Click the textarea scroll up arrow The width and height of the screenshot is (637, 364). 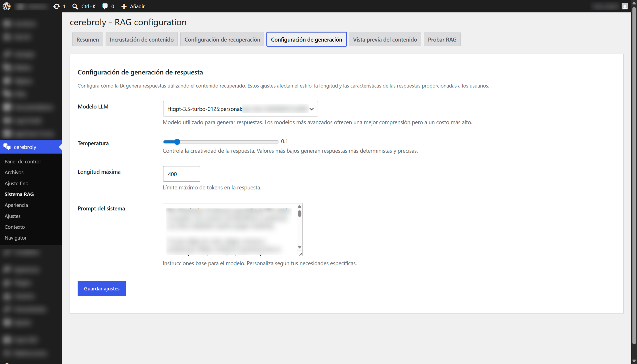[300, 207]
